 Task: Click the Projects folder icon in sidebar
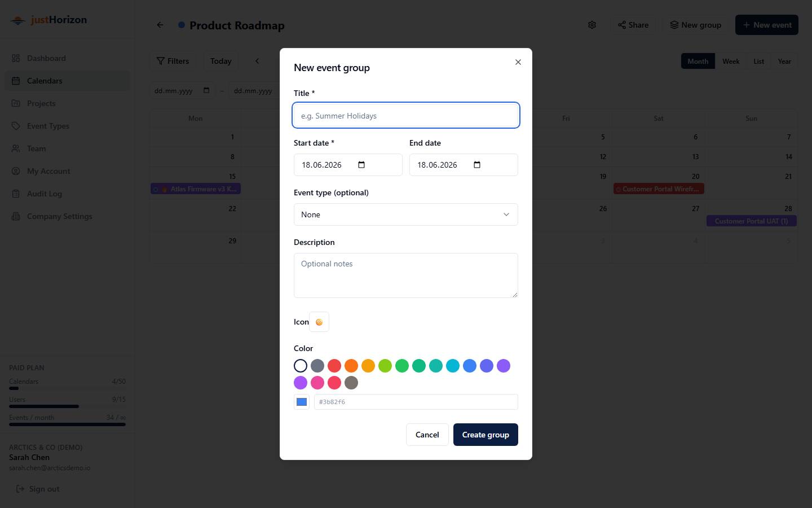16,103
